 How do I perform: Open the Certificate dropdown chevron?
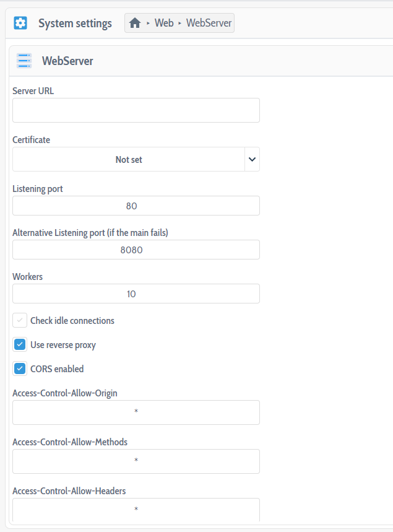[x=251, y=159]
